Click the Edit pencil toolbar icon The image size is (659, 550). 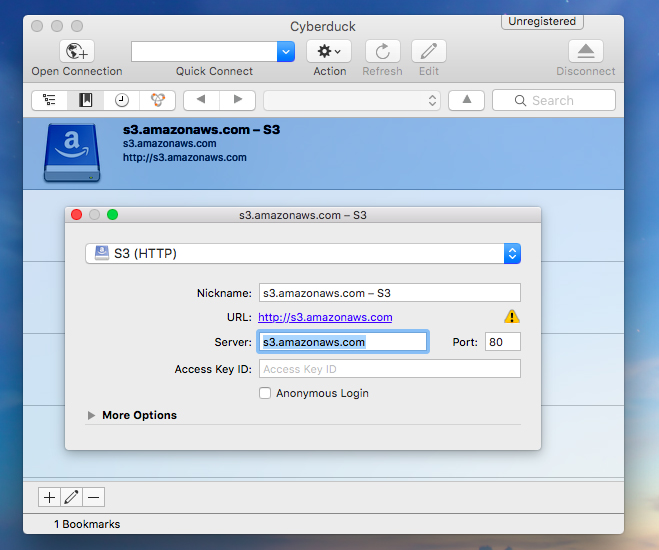pyautogui.click(x=429, y=52)
